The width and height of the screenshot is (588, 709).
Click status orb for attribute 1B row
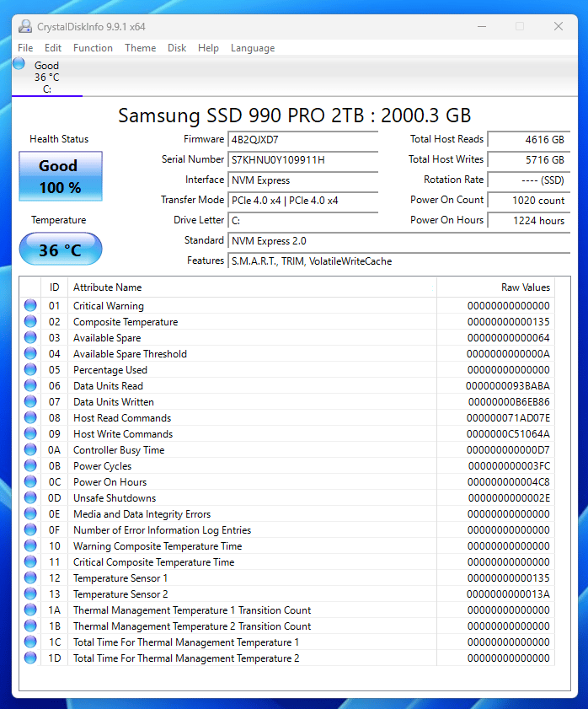pos(30,626)
